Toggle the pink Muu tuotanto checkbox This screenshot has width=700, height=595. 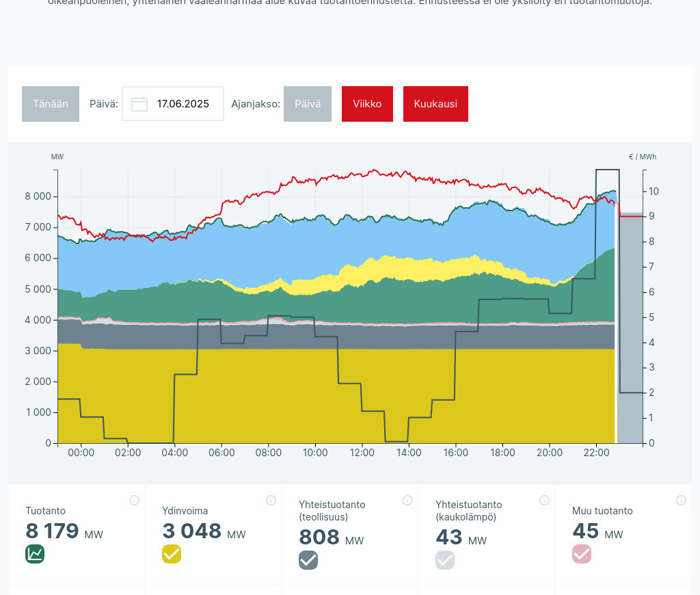[582, 554]
